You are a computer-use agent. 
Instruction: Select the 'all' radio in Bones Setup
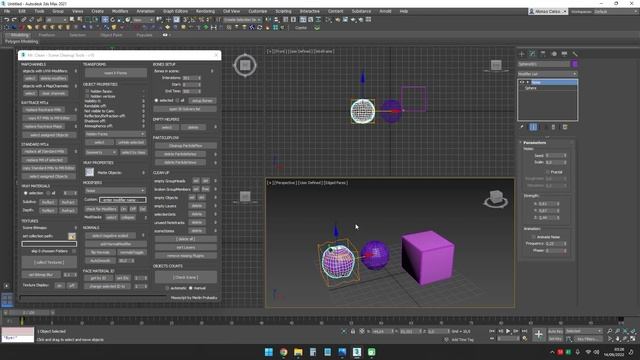178,100
